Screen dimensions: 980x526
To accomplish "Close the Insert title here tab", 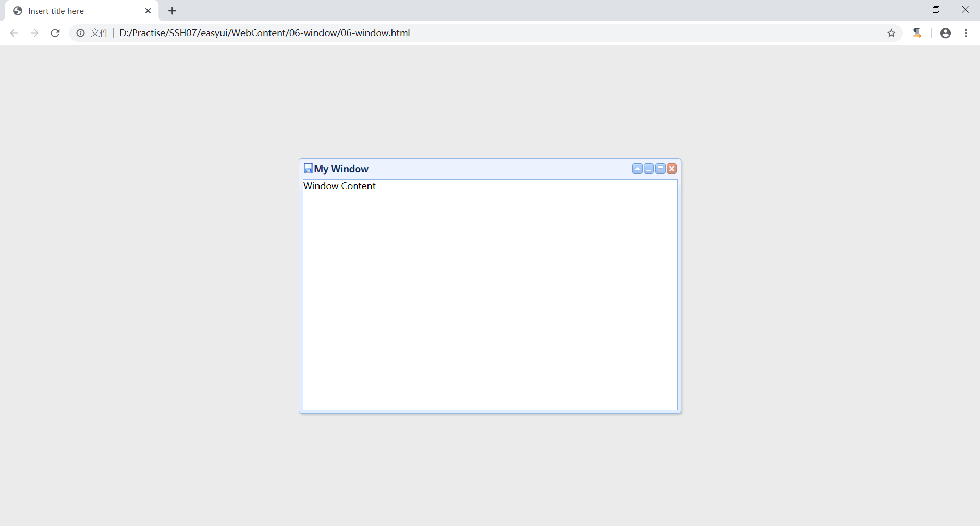I will tap(148, 10).
